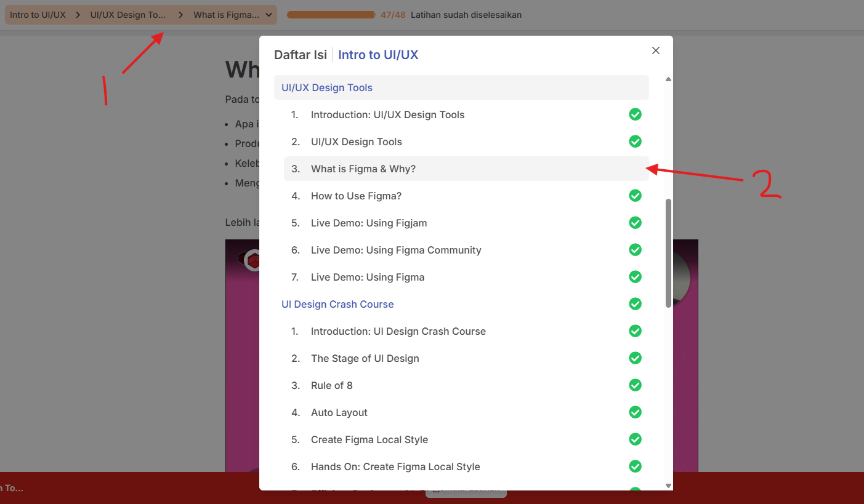Close the Daftar Isi dialog
864x504 pixels.
click(x=656, y=50)
